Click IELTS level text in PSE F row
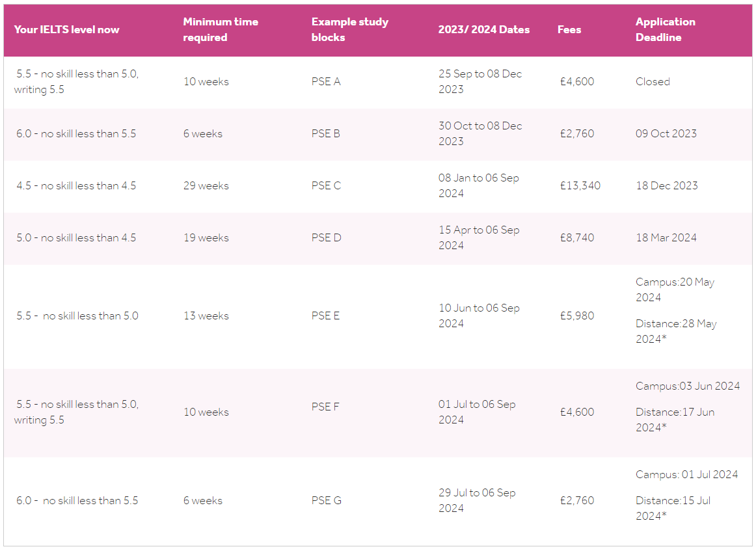Viewport: 756px width, 551px height. (76, 412)
